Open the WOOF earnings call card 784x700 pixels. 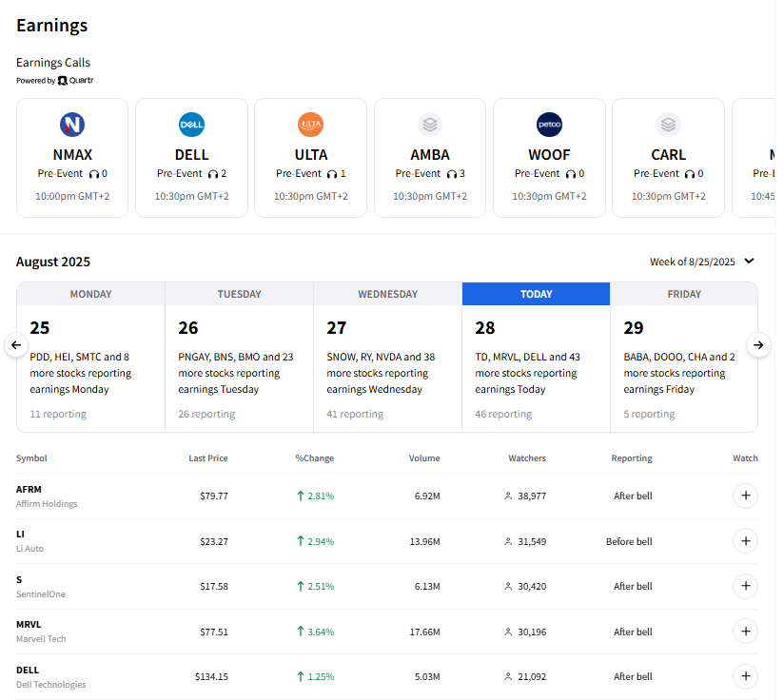[x=549, y=158]
